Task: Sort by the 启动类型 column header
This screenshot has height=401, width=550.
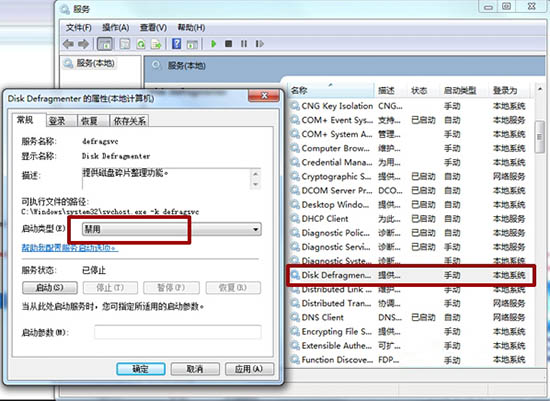Action: [x=464, y=90]
